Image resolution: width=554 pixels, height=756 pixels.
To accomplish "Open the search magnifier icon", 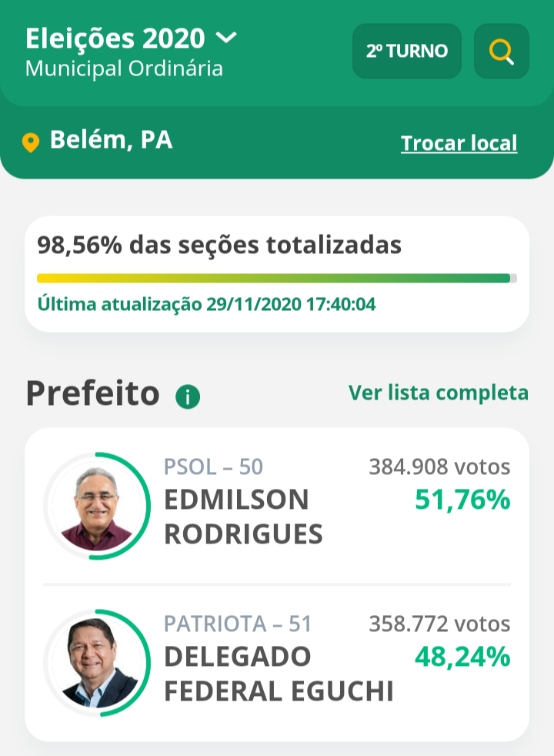I will [502, 52].
